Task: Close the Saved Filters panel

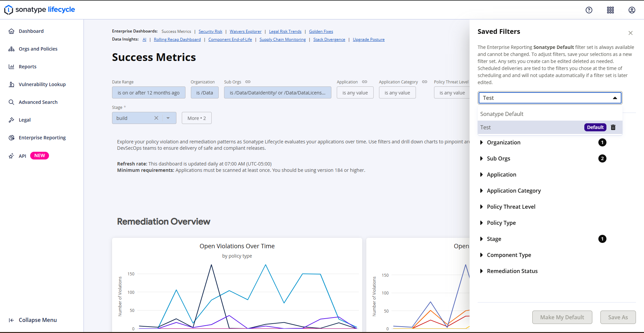Action: click(x=631, y=33)
